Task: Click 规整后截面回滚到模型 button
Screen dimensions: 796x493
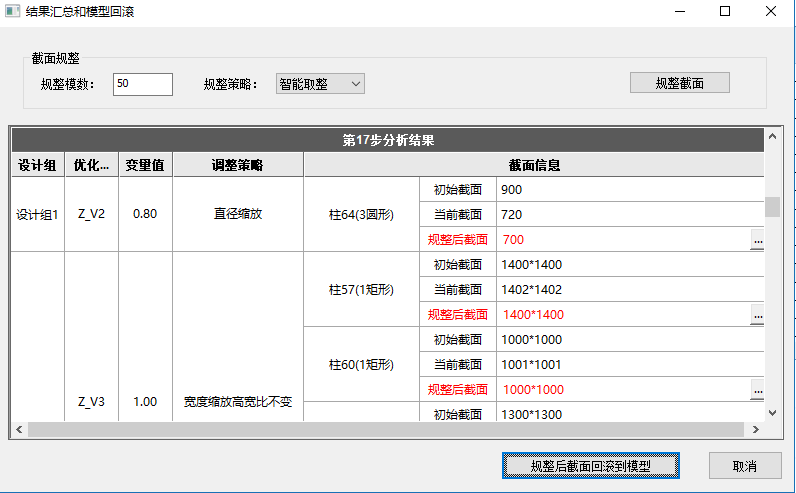Action: tap(590, 466)
